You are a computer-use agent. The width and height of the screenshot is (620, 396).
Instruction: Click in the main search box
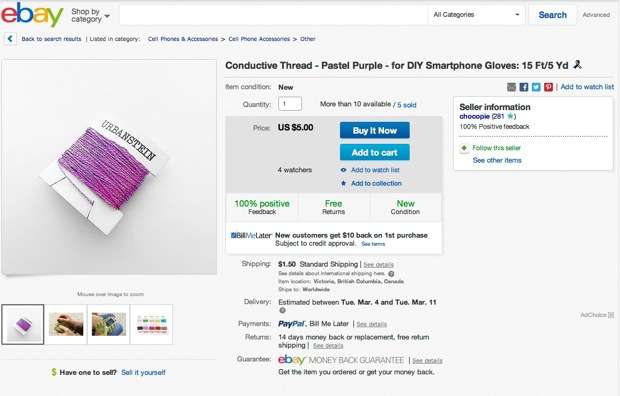point(274,15)
